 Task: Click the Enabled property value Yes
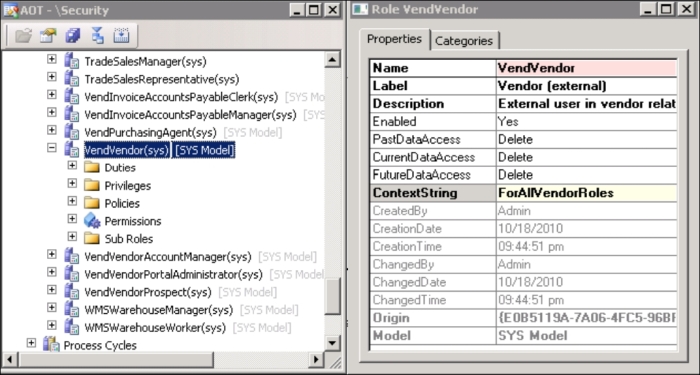pos(587,121)
